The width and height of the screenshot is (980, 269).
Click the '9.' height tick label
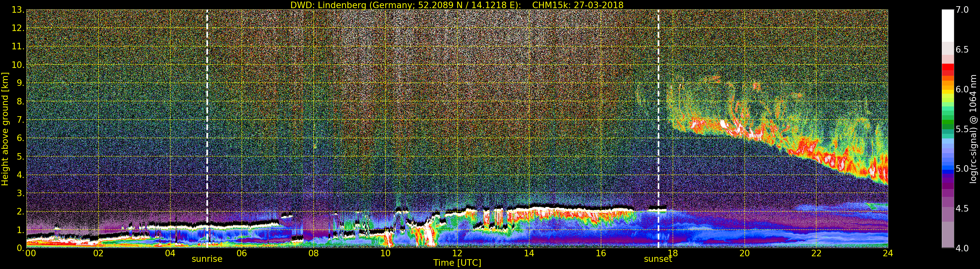tap(21, 83)
